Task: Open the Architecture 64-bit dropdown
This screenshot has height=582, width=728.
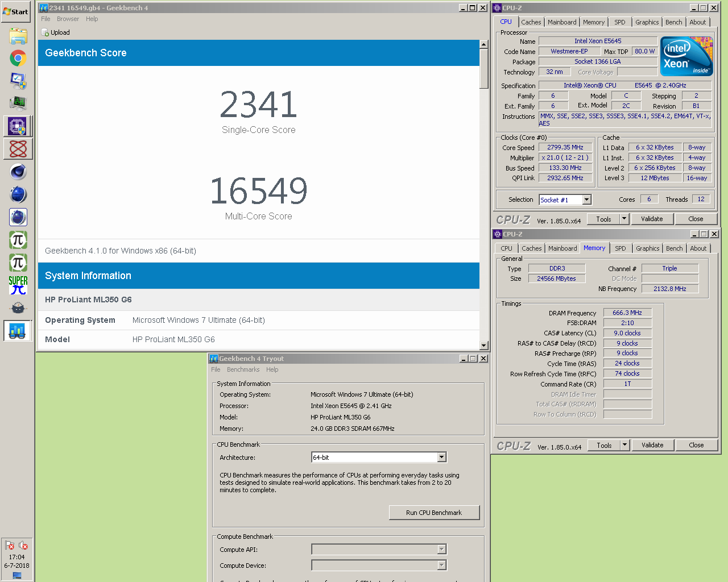Action: 441,458
